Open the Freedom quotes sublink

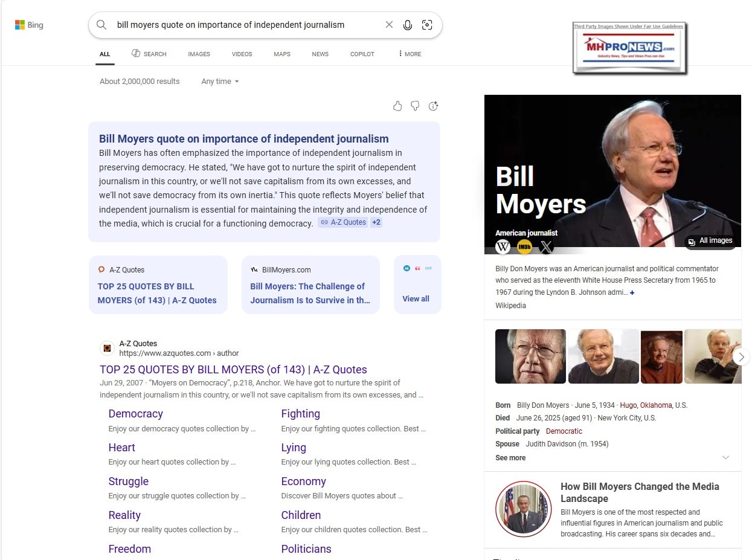point(130,549)
